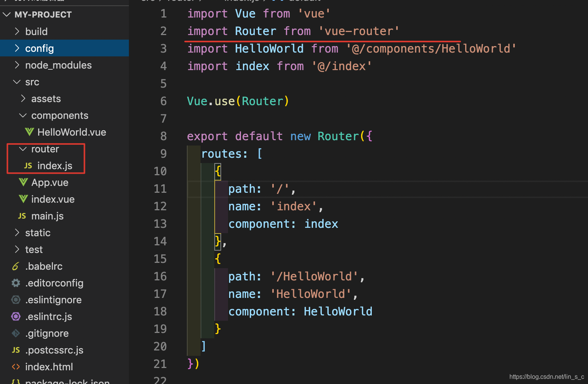Click line number 16 in gutter
This screenshot has height=384, width=588.
160,276
